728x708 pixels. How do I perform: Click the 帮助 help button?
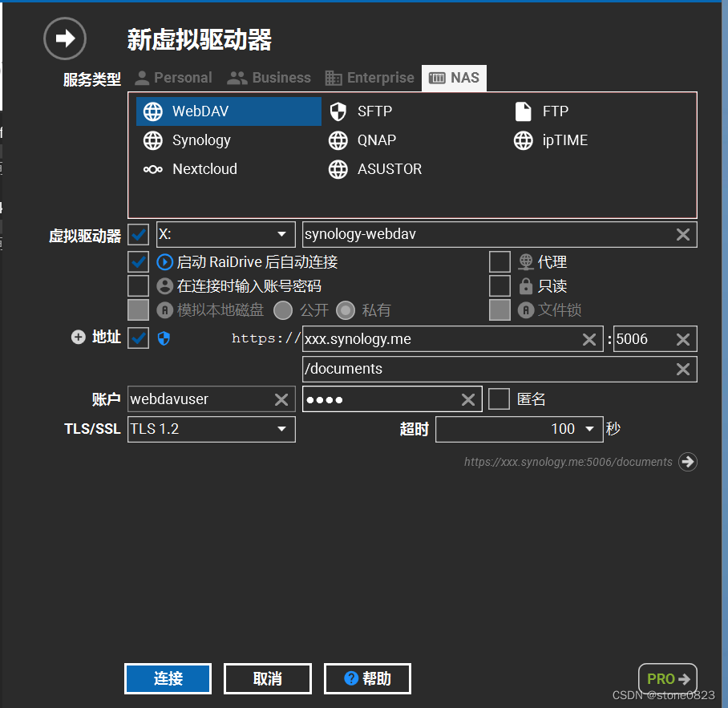tap(367, 679)
